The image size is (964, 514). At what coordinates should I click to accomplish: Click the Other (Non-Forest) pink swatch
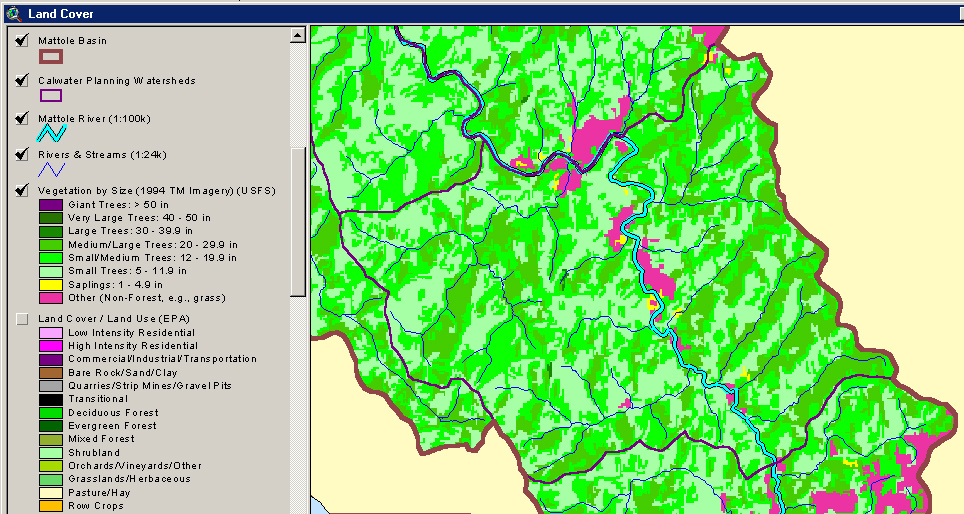coord(51,298)
